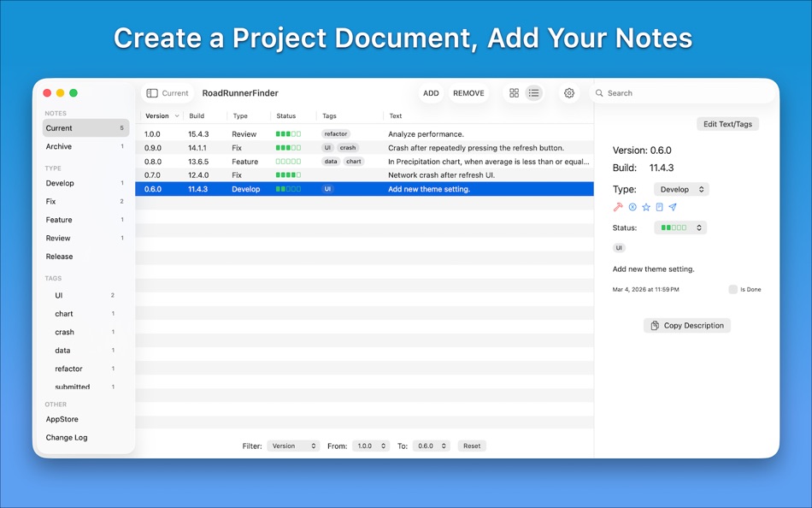Image resolution: width=812 pixels, height=508 pixels.
Task: Toggle the Is Done checkbox
Action: click(733, 289)
